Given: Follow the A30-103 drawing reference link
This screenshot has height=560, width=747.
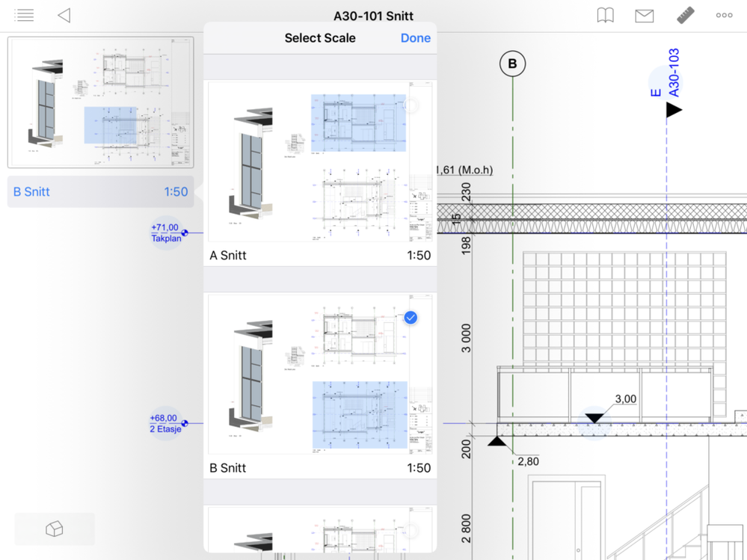Looking at the screenshot, I should [x=675, y=71].
